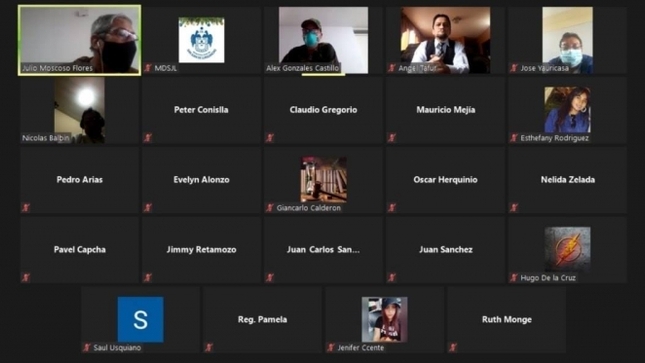Click muted mic icon on Ruth Monge tile
645x363 pixels.
(453, 347)
